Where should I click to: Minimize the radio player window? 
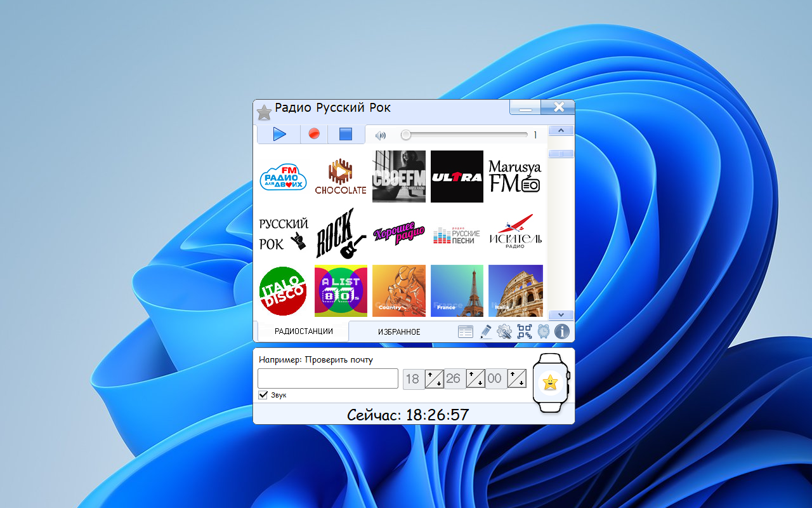[x=525, y=108]
